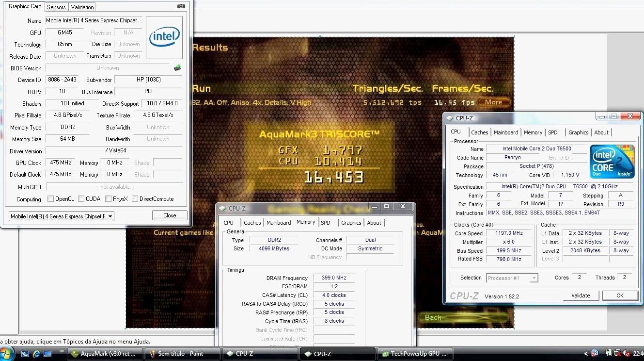Switch to TechPowerUp GPU-Z taskbar button

point(415,354)
